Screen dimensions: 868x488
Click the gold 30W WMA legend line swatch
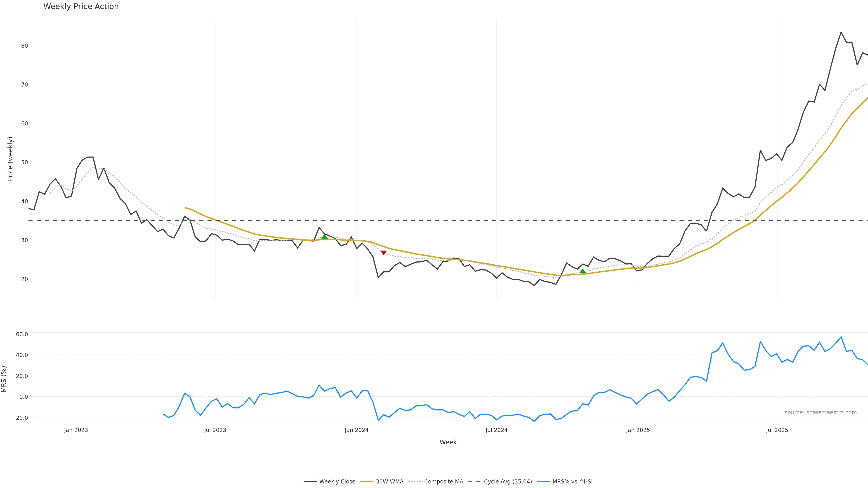coord(367,482)
